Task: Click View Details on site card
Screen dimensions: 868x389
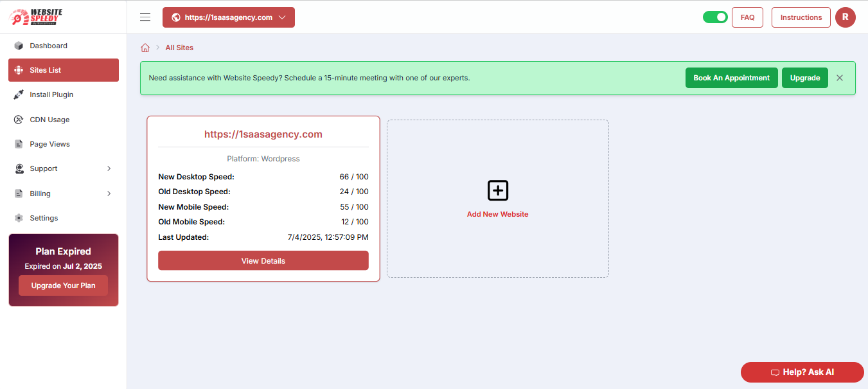Action: click(x=263, y=260)
